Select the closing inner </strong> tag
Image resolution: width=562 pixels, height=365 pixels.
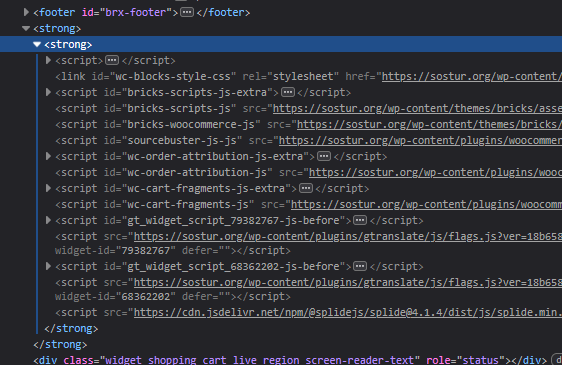tap(71, 328)
